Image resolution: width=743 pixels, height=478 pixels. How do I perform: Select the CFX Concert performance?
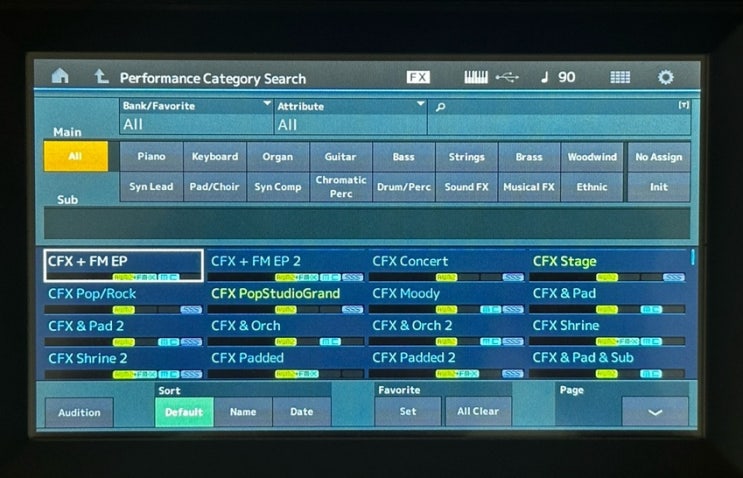point(446,266)
